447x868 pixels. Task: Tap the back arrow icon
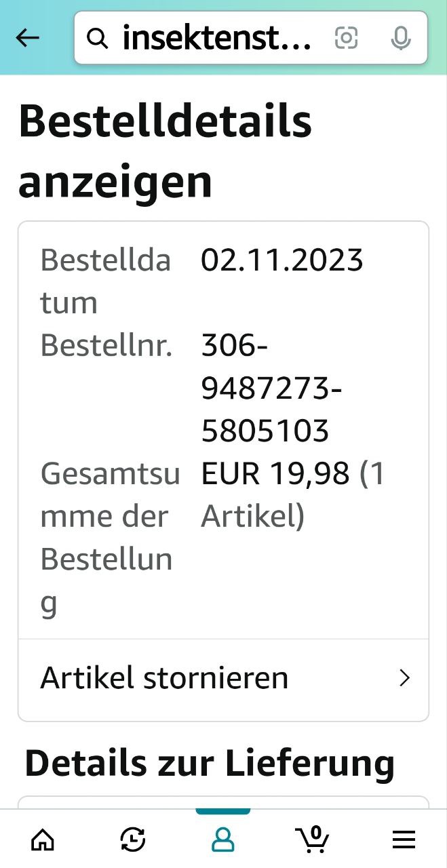click(28, 38)
